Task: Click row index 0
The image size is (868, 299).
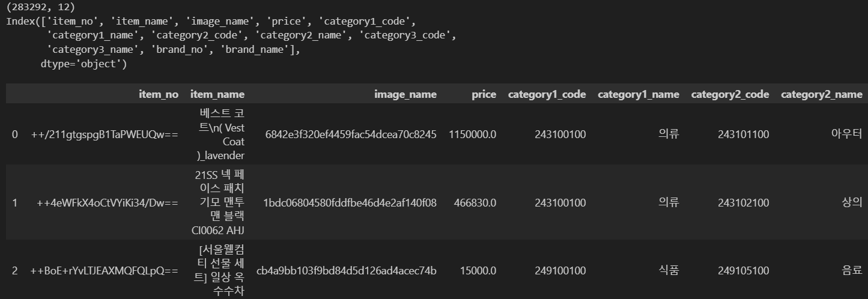Action: tap(15, 134)
